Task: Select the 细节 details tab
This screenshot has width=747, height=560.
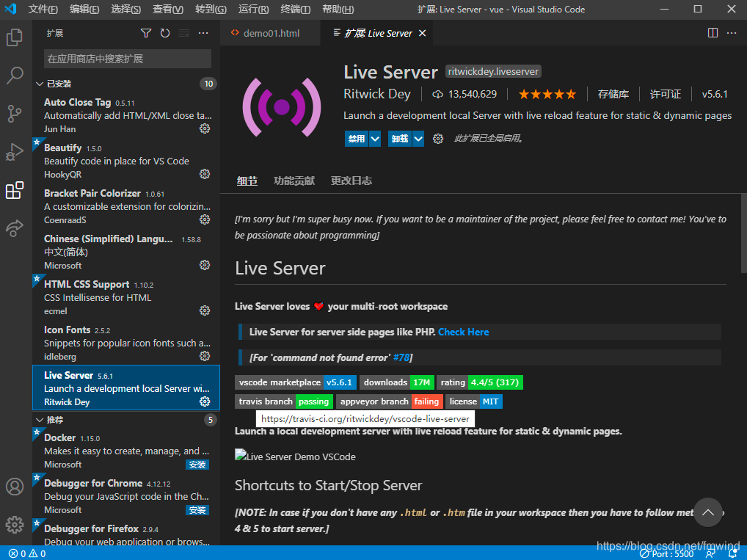Action: click(247, 181)
